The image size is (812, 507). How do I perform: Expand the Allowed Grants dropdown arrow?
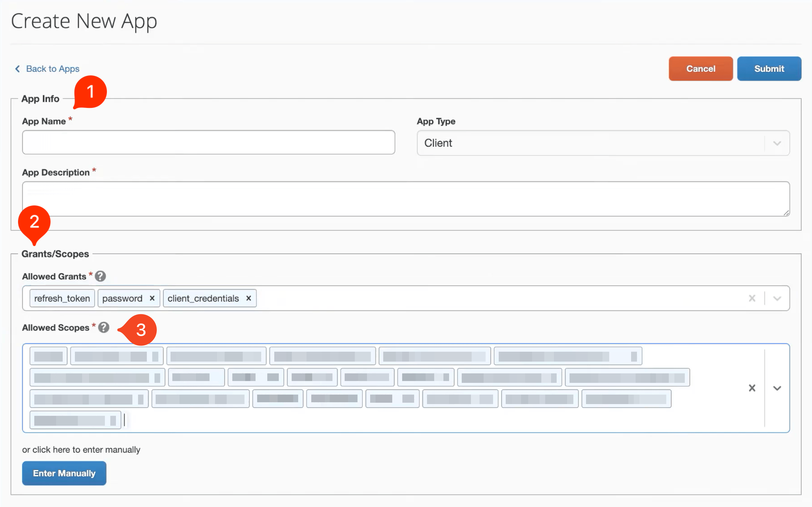click(777, 298)
